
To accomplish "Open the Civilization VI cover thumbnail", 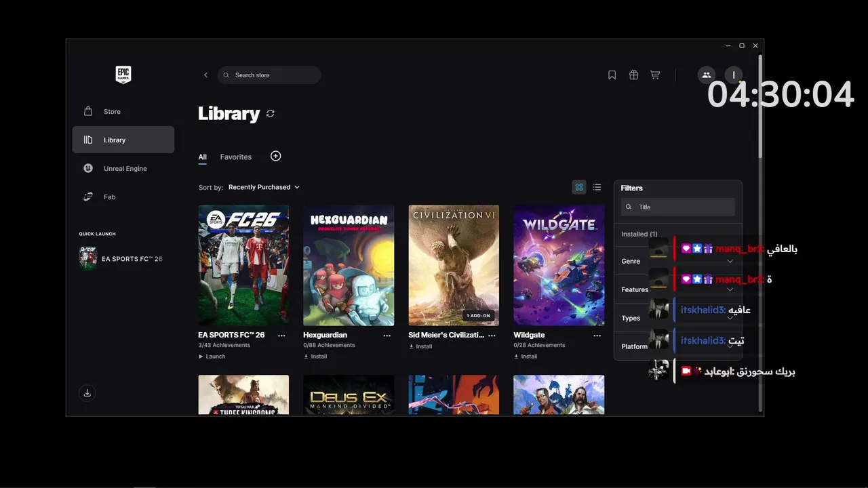I will coord(454,266).
